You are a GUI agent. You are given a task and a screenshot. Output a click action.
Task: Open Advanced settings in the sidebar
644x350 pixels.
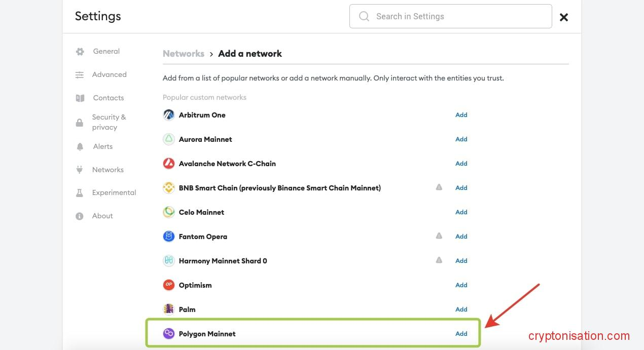[x=109, y=74]
